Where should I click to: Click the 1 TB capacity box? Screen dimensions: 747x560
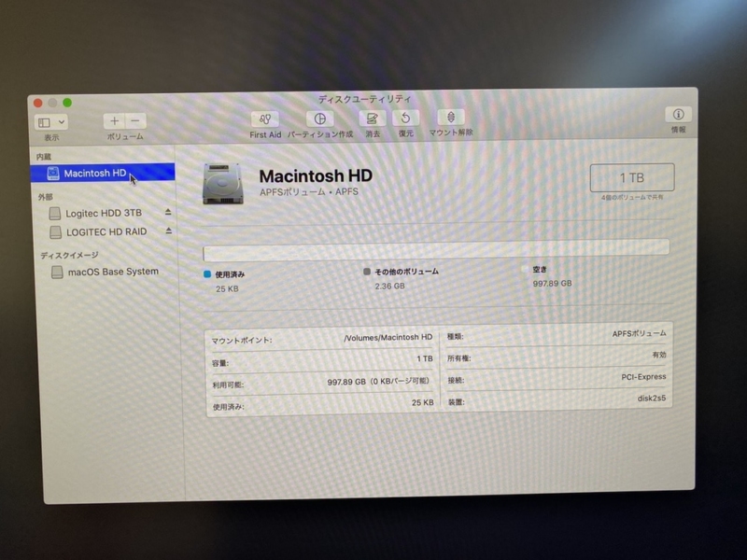pyautogui.click(x=632, y=177)
